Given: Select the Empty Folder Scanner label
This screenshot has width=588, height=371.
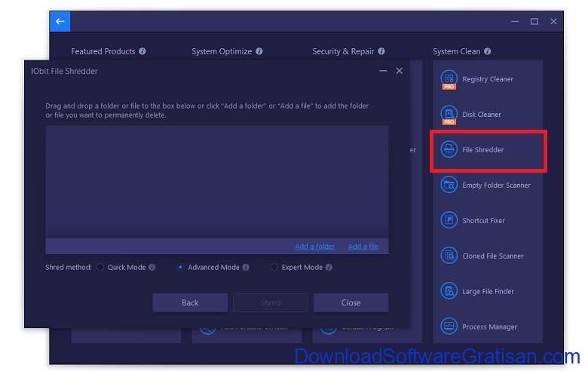Looking at the screenshot, I should (x=496, y=185).
